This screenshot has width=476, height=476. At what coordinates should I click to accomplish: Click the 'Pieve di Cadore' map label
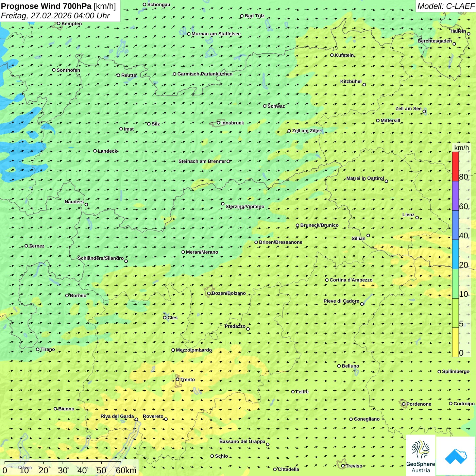[x=341, y=301]
